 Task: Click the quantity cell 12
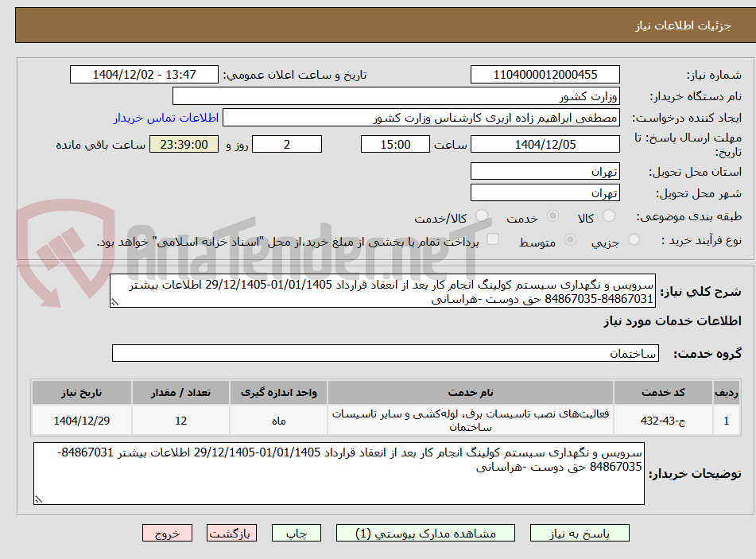click(180, 421)
